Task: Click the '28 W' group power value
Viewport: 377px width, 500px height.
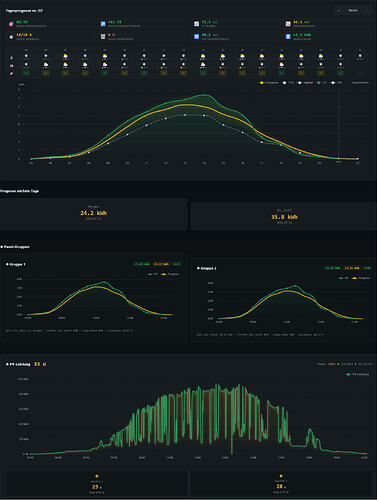Action: pyautogui.click(x=281, y=487)
